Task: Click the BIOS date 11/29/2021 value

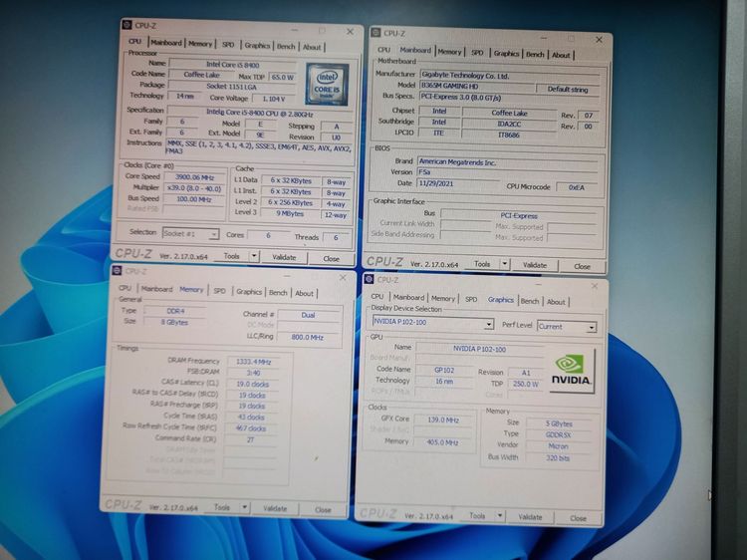Action: click(x=459, y=183)
